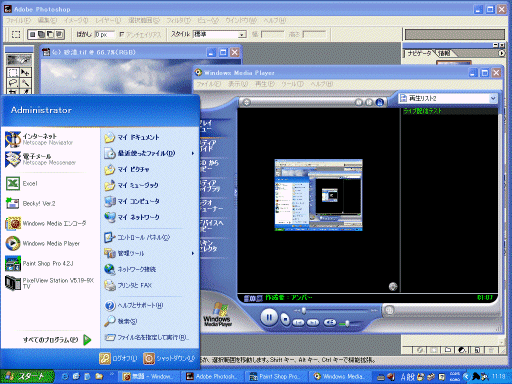Viewport: 512px width, 384px height.
Task: Open the 再生リスト2 playlist dropdown
Action: (493, 98)
